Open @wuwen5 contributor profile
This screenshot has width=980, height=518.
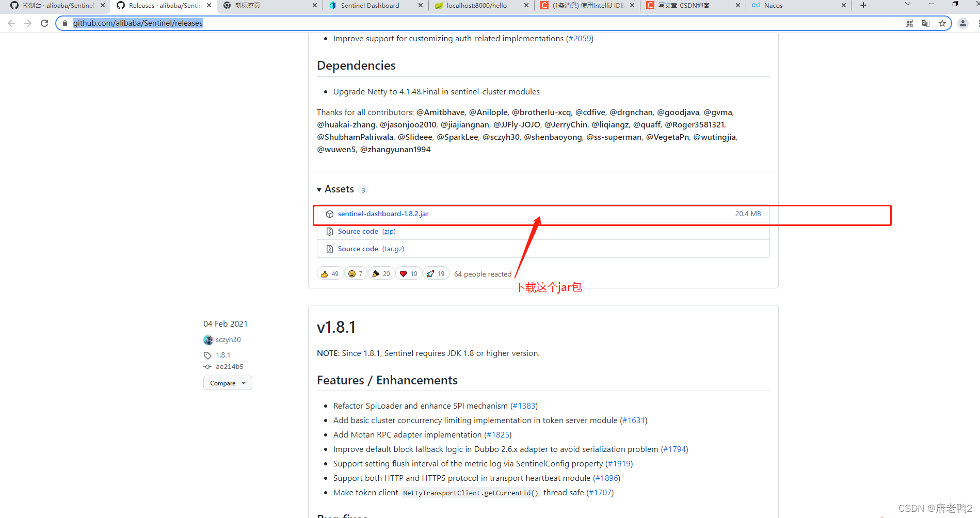click(x=336, y=150)
